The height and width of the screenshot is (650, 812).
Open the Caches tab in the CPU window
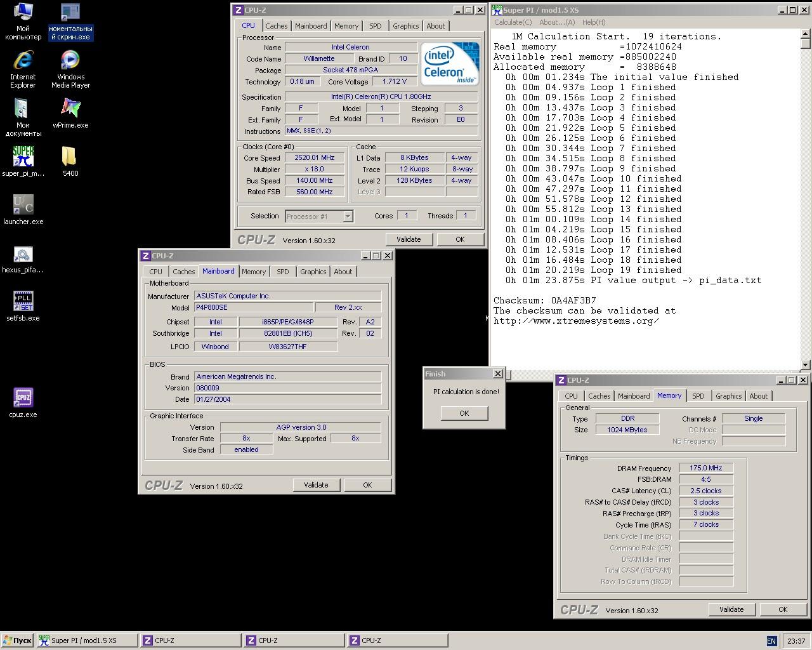coord(276,26)
